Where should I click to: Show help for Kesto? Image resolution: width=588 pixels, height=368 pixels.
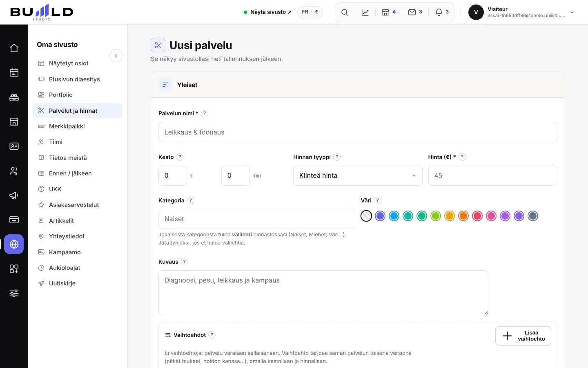[x=180, y=157]
